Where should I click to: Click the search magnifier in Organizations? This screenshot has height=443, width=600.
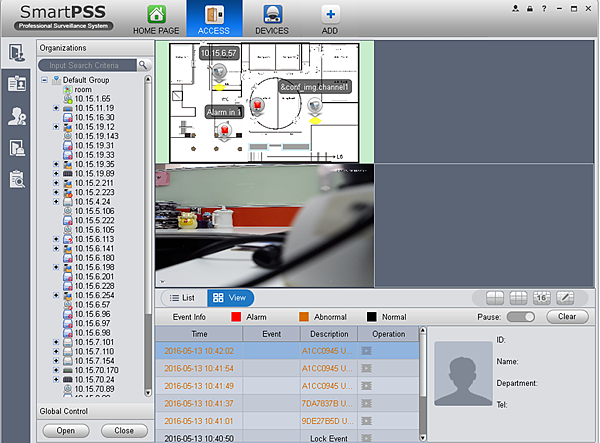[143, 65]
